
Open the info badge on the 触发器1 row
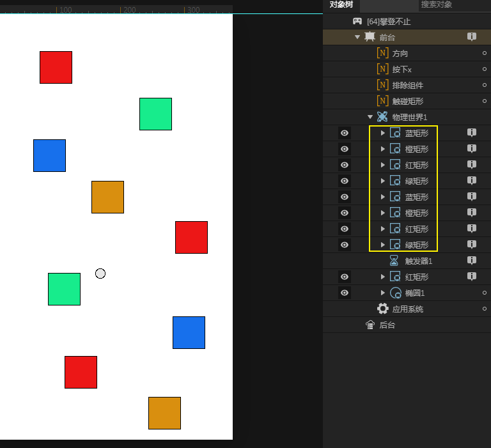[x=472, y=260]
